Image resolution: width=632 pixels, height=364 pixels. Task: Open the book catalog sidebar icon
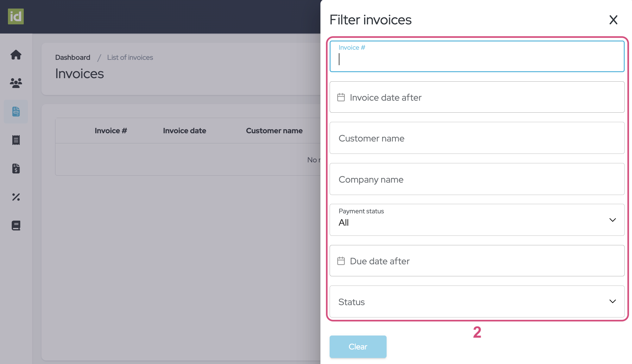pyautogui.click(x=16, y=225)
